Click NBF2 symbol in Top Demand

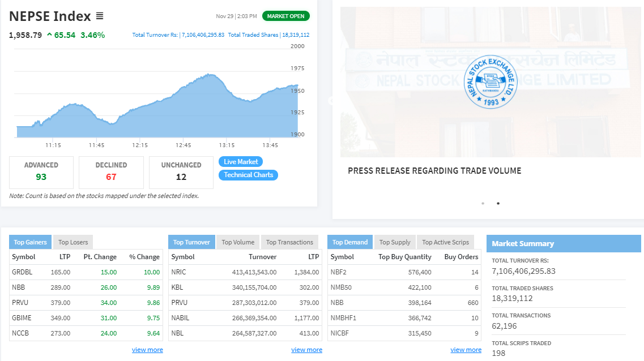tap(339, 272)
